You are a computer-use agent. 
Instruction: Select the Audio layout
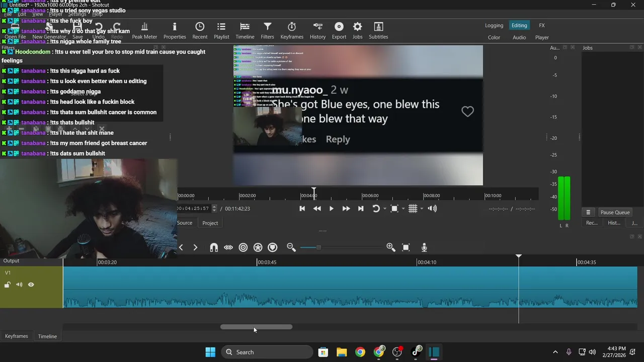click(519, 37)
